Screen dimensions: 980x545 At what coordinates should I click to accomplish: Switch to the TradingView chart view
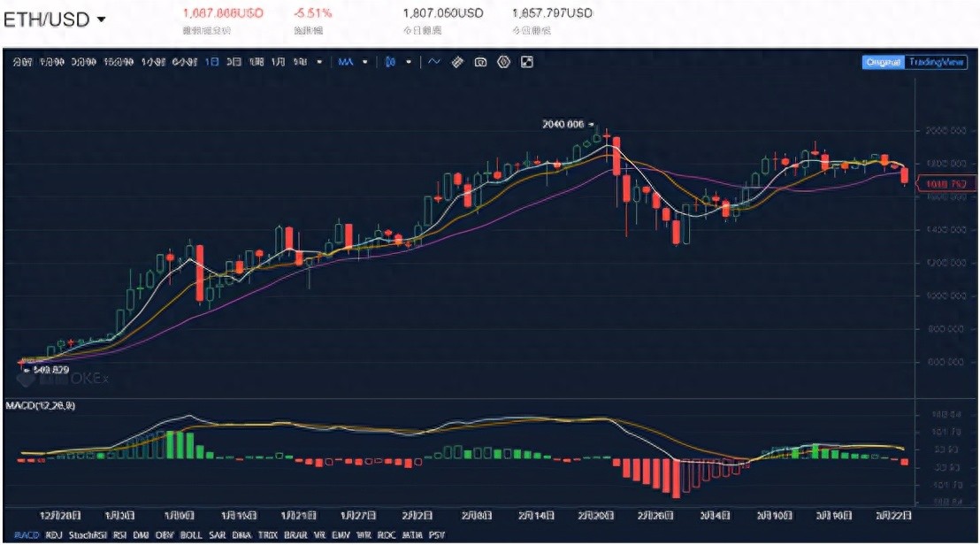936,62
